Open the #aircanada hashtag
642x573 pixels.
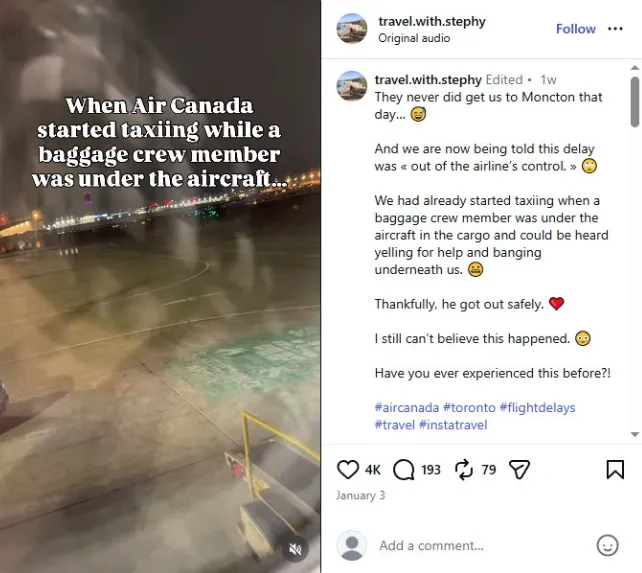(x=407, y=408)
